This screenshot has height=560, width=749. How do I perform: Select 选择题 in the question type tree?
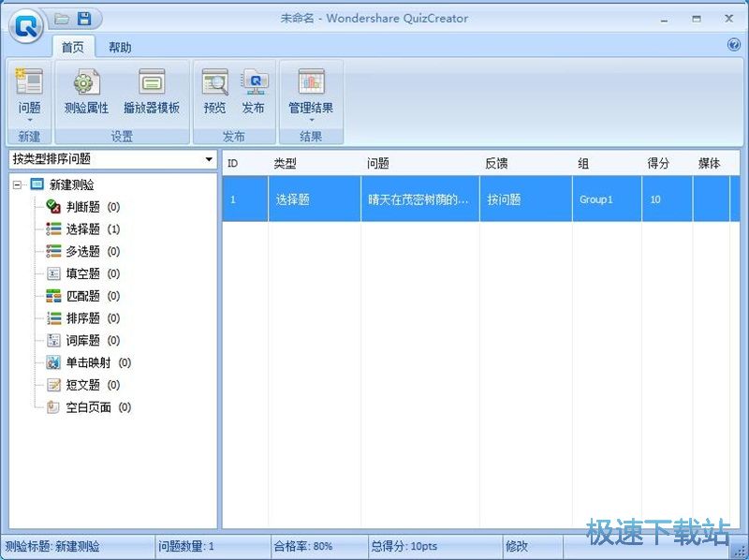click(84, 228)
